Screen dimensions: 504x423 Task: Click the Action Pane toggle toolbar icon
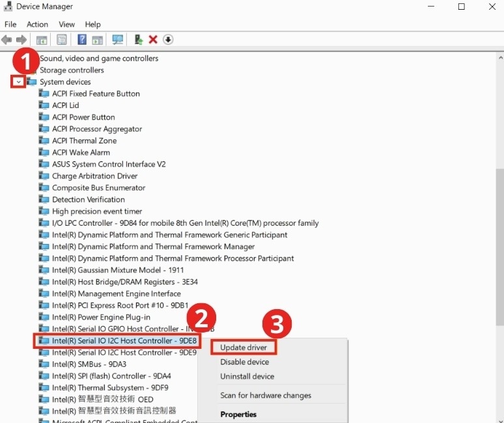pyautogui.click(x=98, y=40)
